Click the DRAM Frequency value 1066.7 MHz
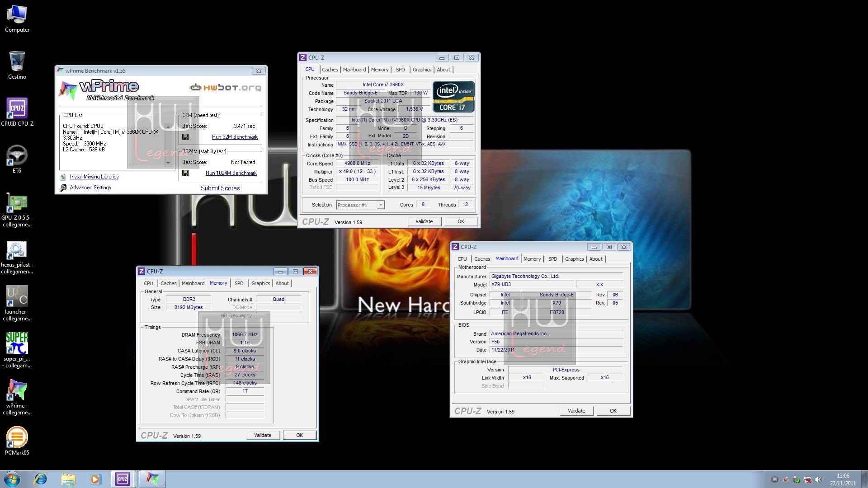The image size is (868, 488). point(245,335)
